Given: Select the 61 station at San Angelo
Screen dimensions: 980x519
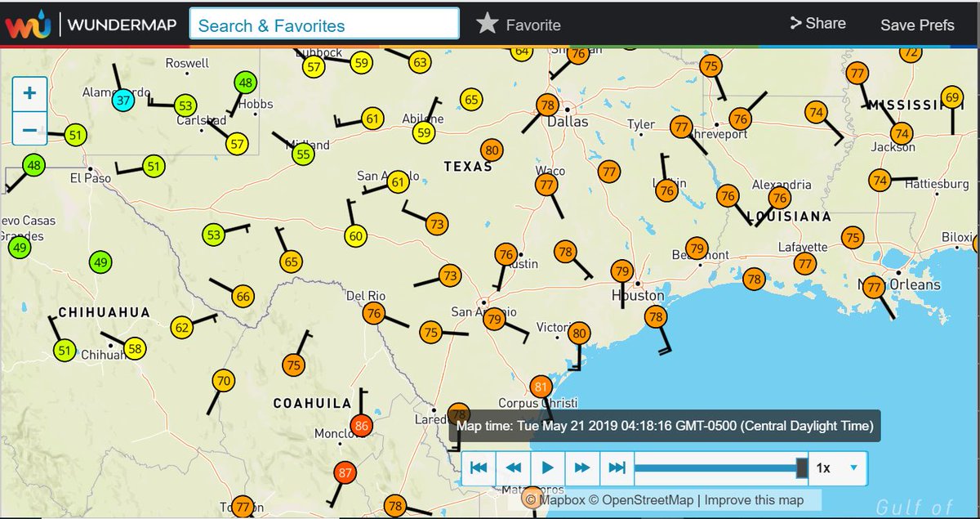Looking at the screenshot, I should pos(398,182).
